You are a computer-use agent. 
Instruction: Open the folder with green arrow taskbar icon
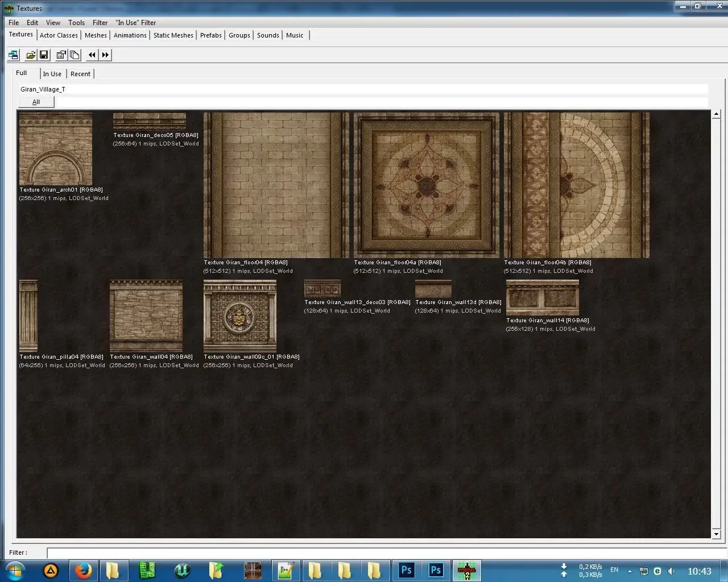[x=216, y=571]
